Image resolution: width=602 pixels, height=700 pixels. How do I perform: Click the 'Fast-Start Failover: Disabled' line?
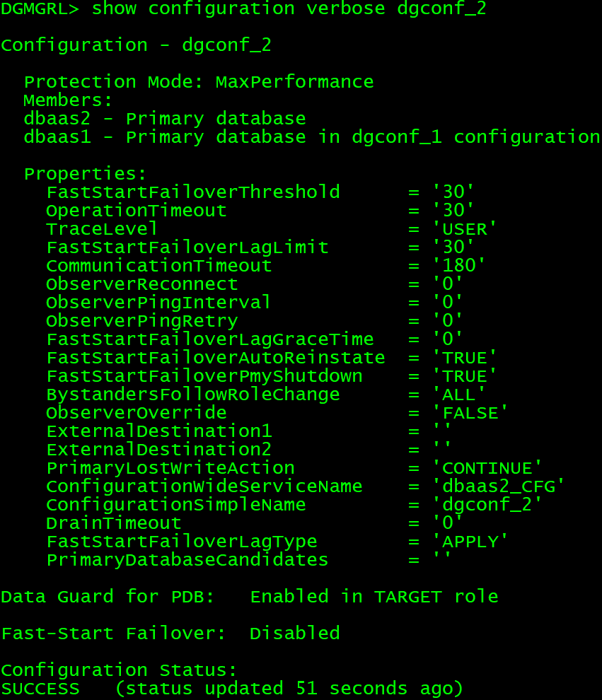point(170,634)
